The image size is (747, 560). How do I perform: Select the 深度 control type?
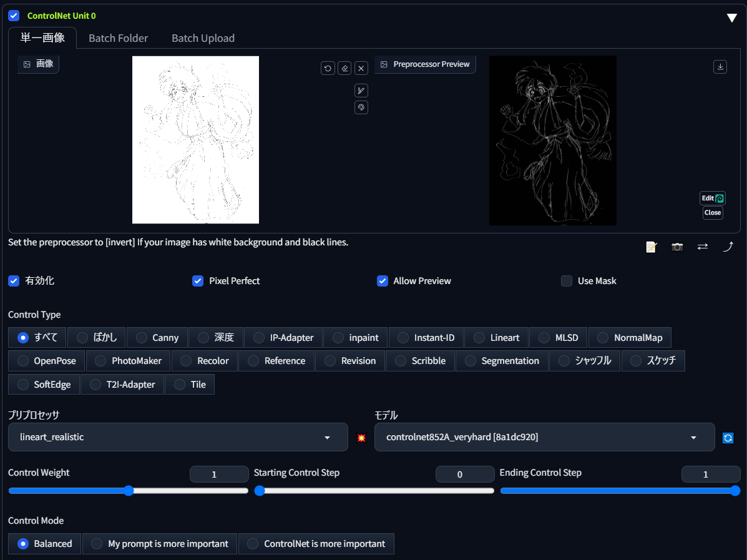click(x=216, y=337)
